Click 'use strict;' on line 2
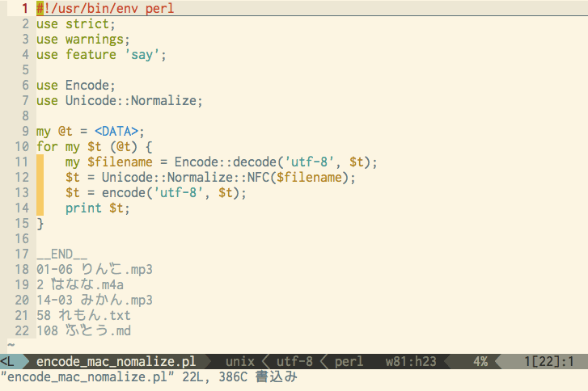Screen dimensions: 588x391 click(76, 24)
